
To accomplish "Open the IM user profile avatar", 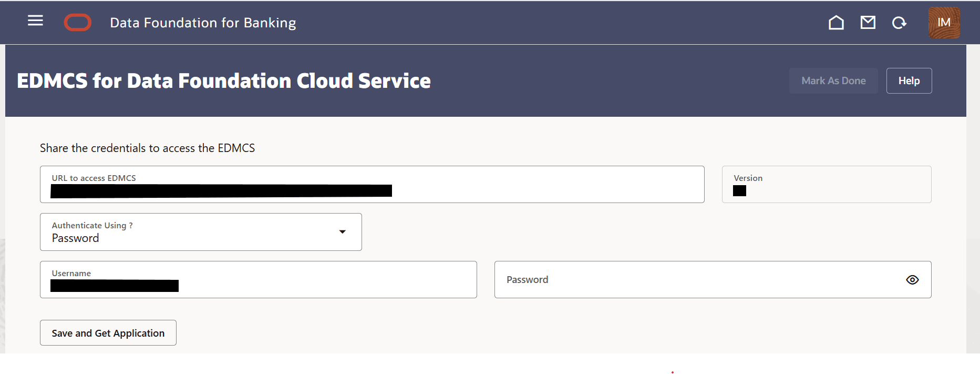I will 944,23.
